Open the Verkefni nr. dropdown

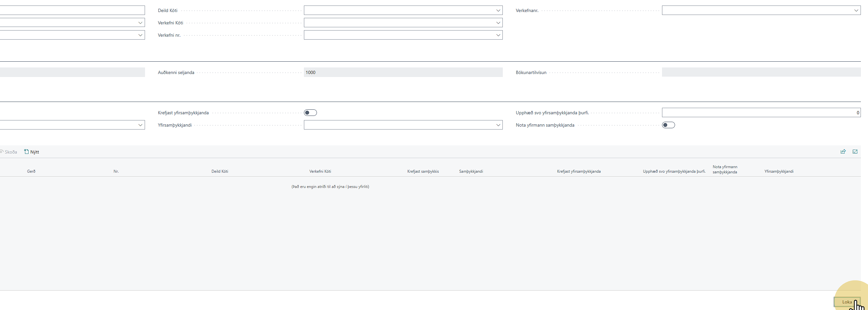pos(498,35)
